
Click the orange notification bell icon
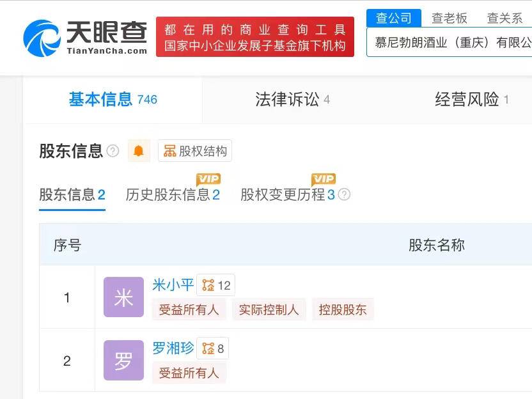tap(138, 151)
